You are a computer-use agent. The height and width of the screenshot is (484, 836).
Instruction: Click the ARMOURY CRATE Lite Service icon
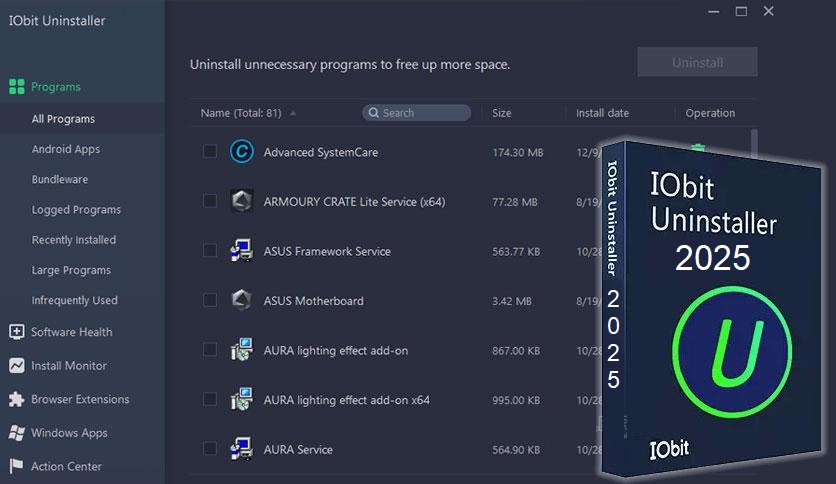[x=242, y=201]
